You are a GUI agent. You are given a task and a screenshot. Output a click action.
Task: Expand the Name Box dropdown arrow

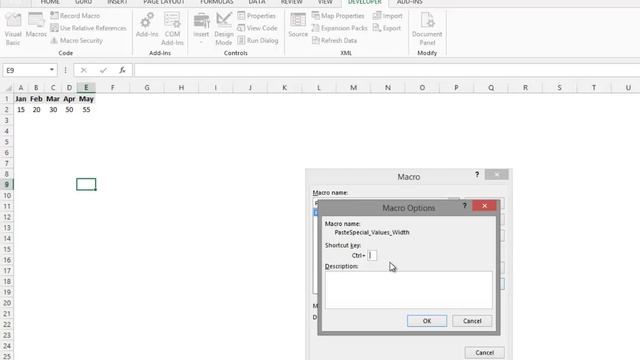[x=52, y=70]
